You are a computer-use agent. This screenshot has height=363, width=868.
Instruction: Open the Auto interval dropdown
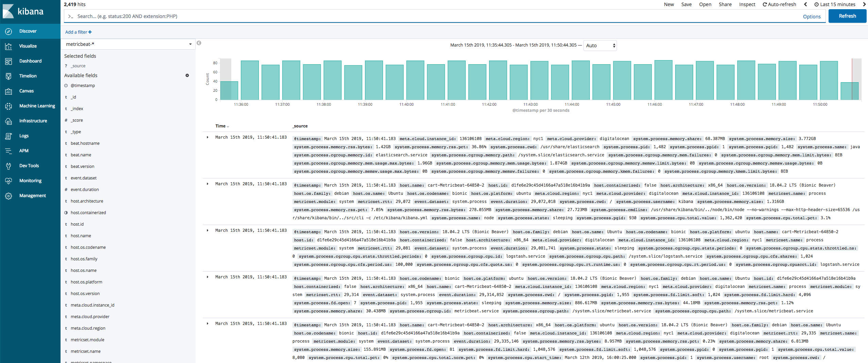[x=600, y=46]
